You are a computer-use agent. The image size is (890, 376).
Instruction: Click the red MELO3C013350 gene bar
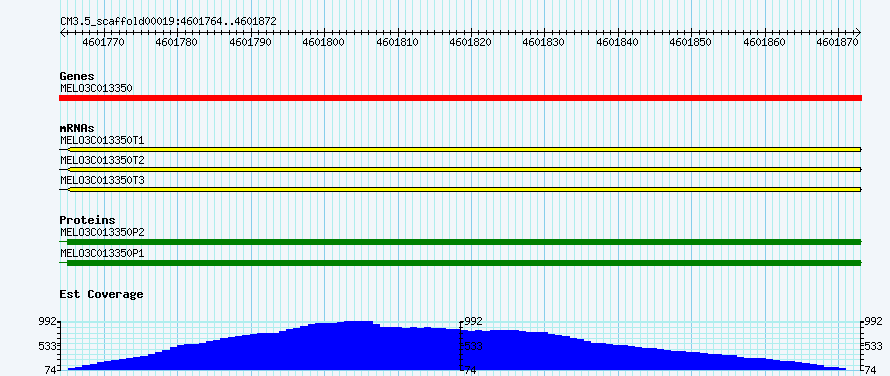pyautogui.click(x=460, y=98)
